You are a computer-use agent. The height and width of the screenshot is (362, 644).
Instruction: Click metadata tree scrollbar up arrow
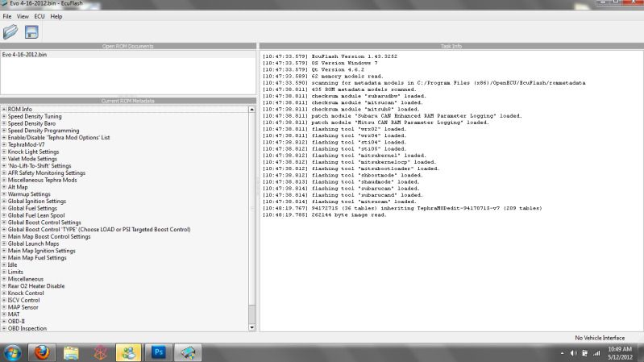251,110
